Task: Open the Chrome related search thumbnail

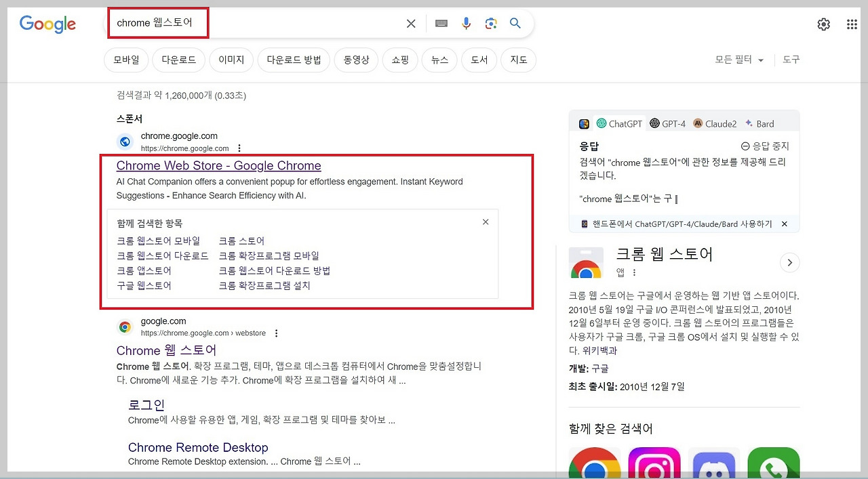Action: click(x=595, y=463)
